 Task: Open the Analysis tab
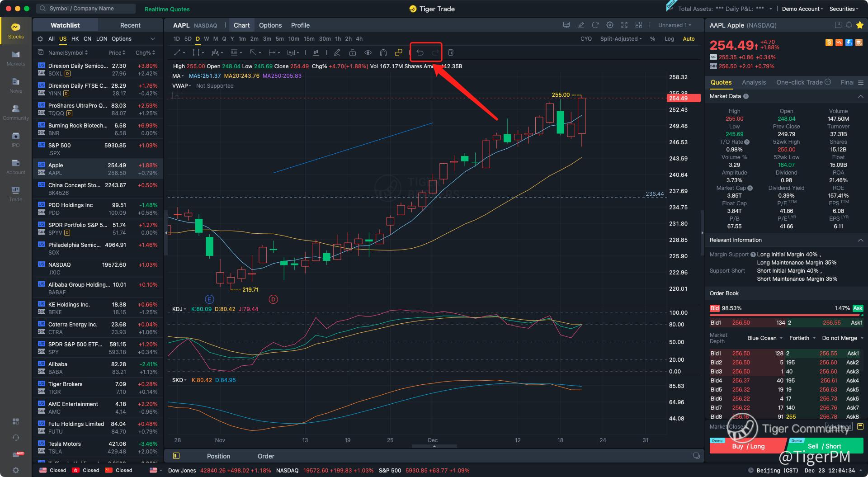pyautogui.click(x=754, y=82)
